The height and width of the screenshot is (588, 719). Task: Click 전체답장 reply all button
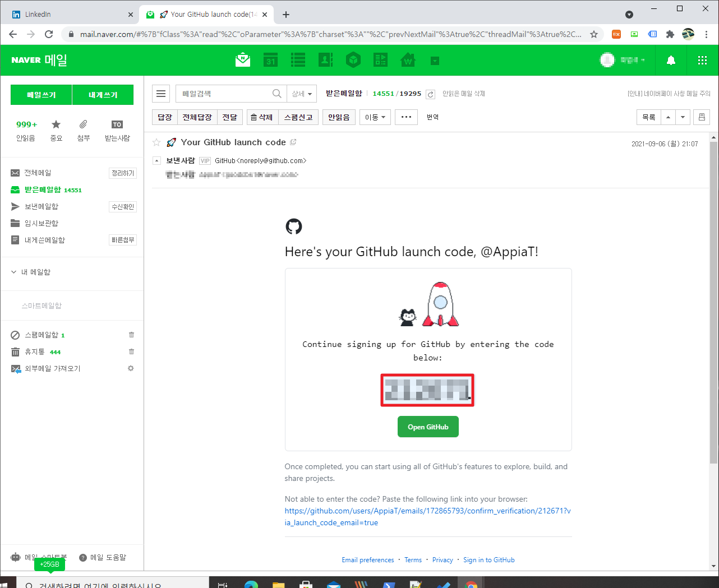point(197,117)
